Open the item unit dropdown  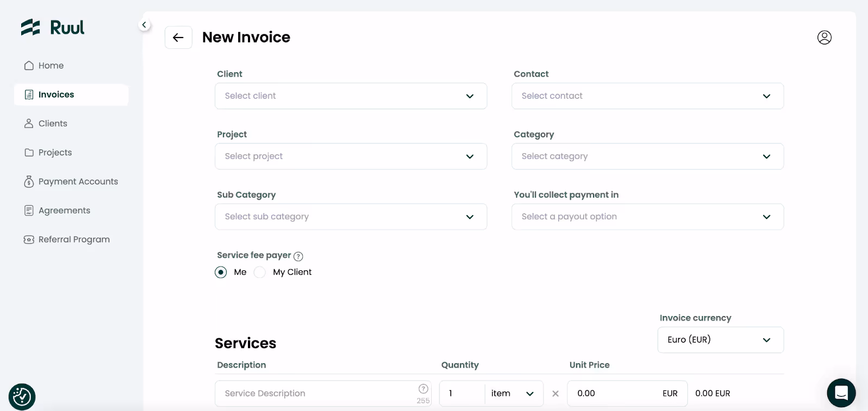point(513,394)
